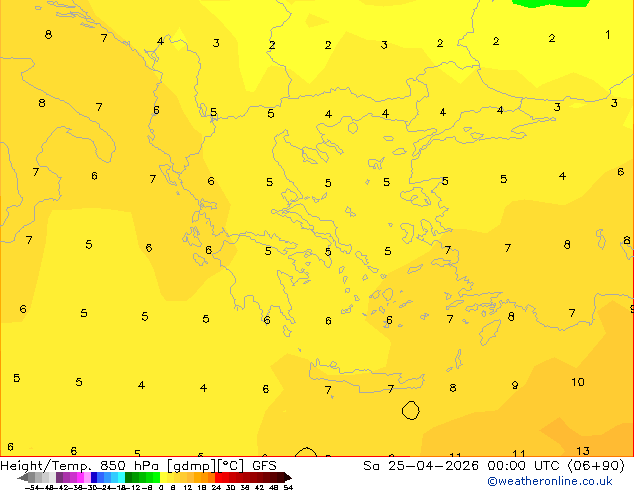The width and height of the screenshot is (634, 490).
Task: Click the temperature value 10 on the map
Action: click(x=578, y=382)
